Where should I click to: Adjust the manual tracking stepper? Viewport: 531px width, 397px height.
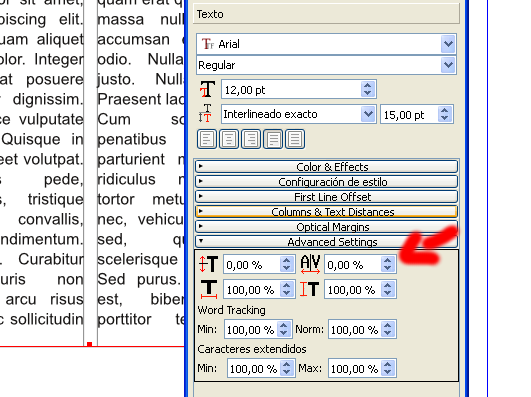coord(387,264)
